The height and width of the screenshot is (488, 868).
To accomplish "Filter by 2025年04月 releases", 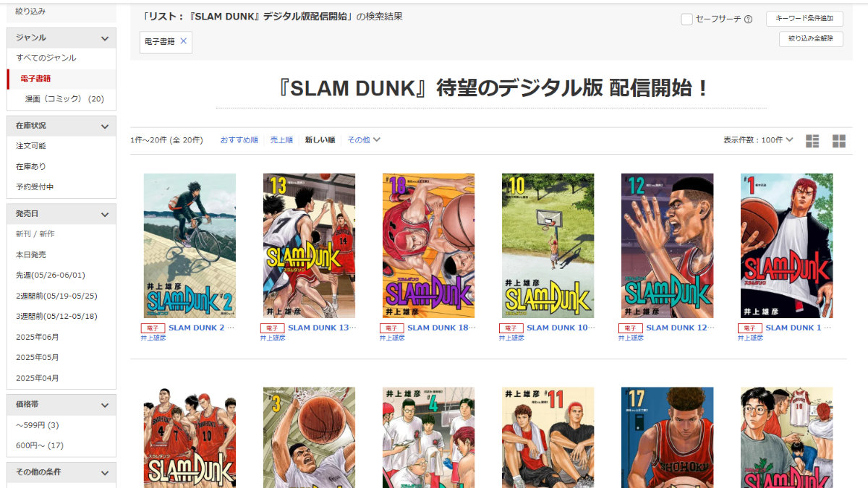I will pos(38,378).
